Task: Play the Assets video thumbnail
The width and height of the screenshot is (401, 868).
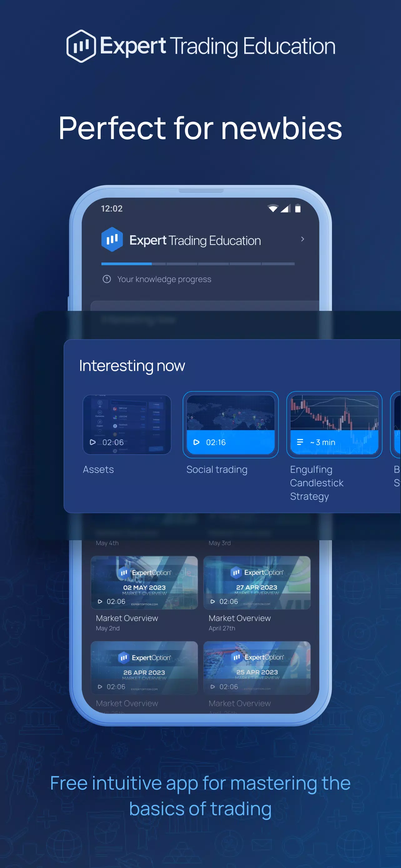Action: coord(127,425)
